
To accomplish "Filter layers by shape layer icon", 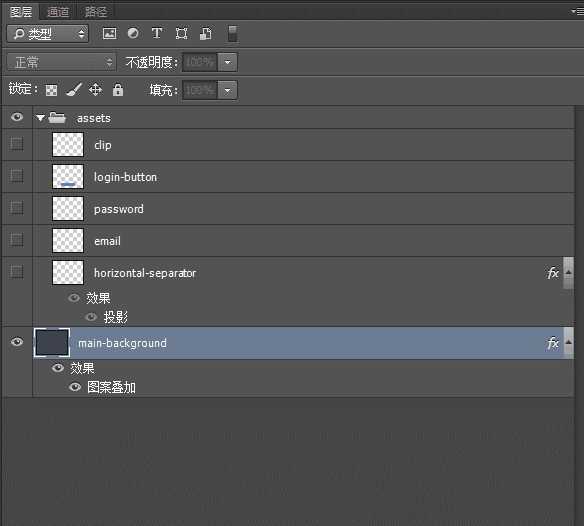I will (181, 34).
